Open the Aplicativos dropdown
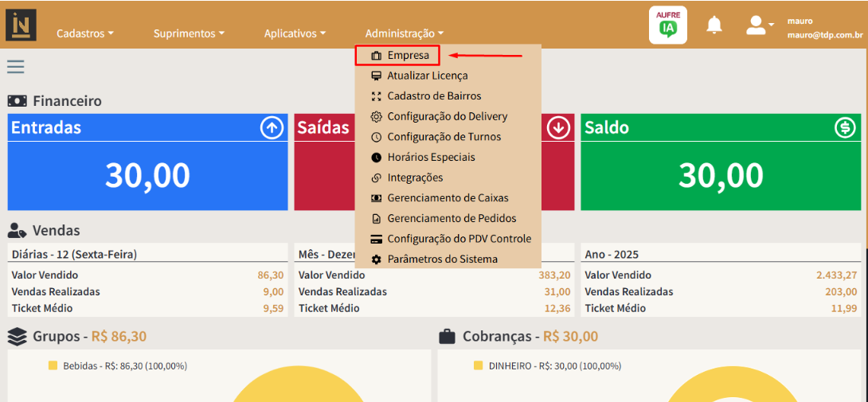Screen dimensions: 868x402 point(295,33)
